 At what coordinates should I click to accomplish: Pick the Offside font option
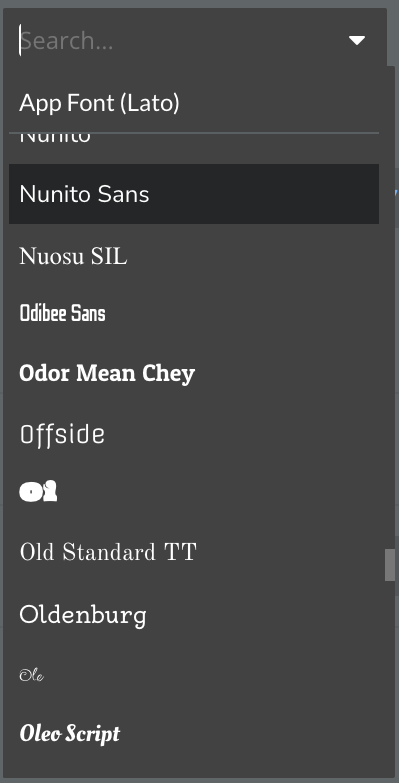pos(194,433)
